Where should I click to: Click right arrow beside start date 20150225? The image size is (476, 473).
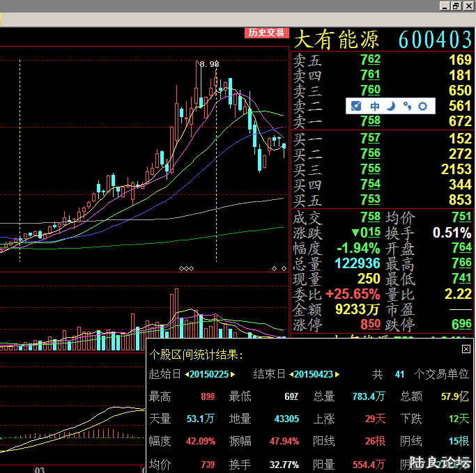[233, 375]
